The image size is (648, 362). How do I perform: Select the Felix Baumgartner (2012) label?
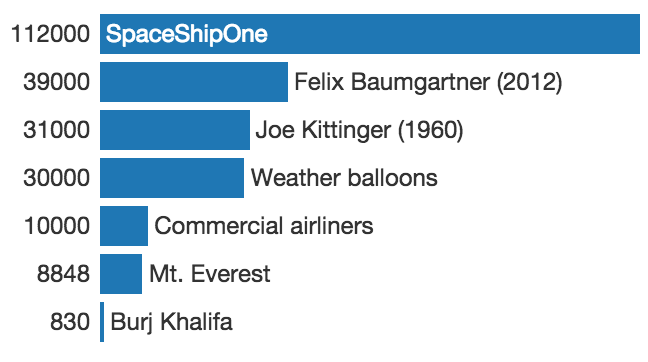click(428, 82)
